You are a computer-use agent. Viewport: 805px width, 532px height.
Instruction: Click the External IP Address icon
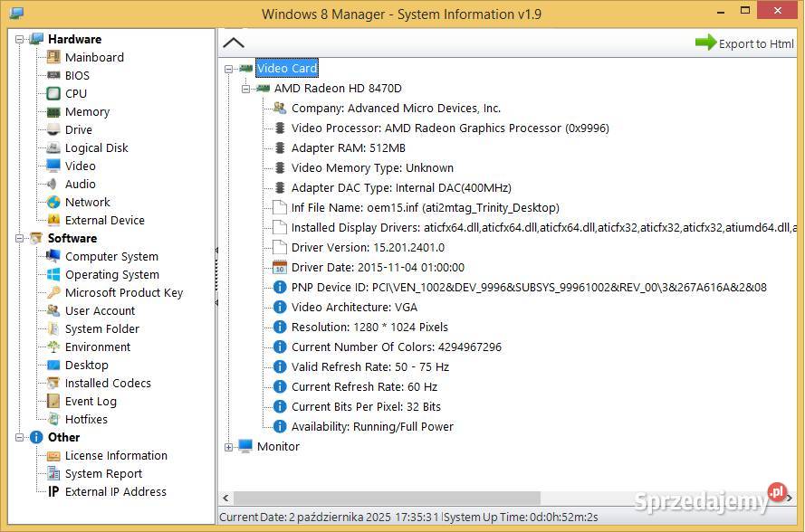pos(53,491)
